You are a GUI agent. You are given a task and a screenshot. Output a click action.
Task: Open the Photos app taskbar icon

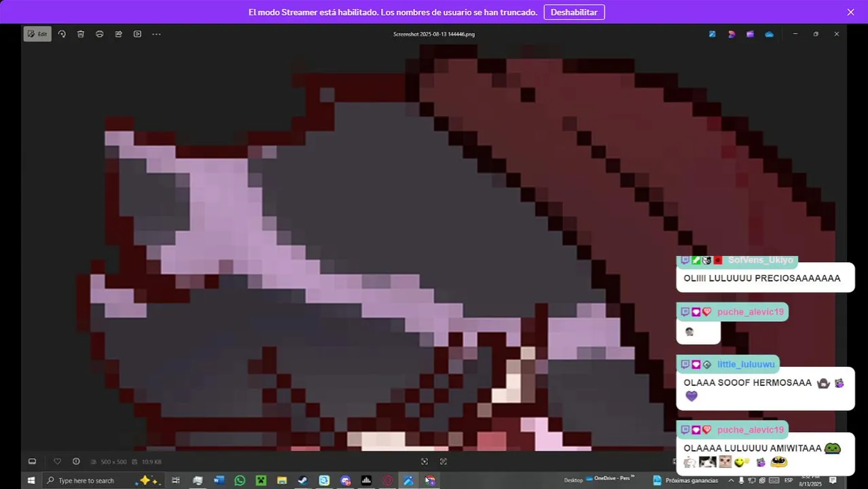(408, 480)
